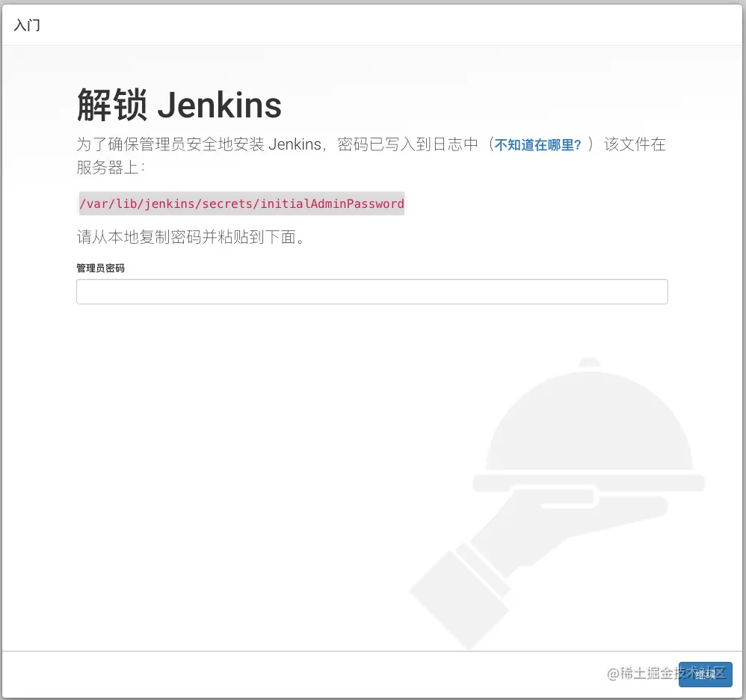Image resolution: width=746 pixels, height=700 pixels.
Task: Click the 管理员密码 field label
Action: (x=100, y=268)
